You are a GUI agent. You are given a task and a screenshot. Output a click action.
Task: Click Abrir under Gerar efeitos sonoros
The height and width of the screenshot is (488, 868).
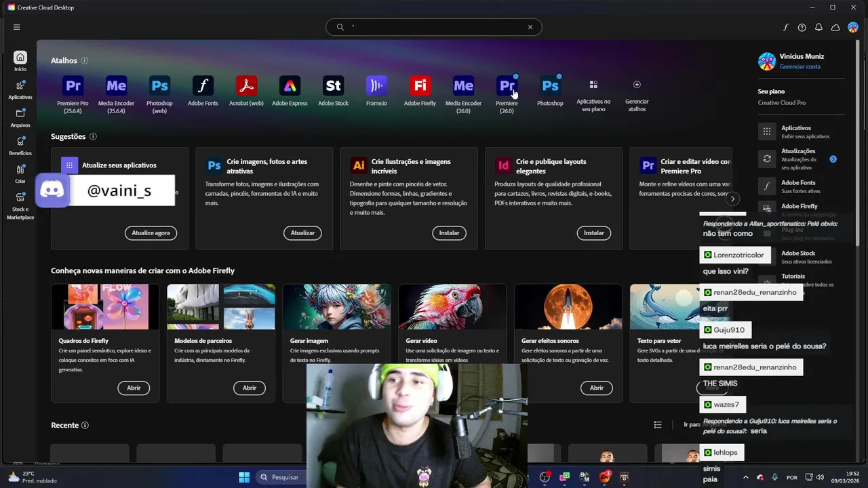[597, 388]
